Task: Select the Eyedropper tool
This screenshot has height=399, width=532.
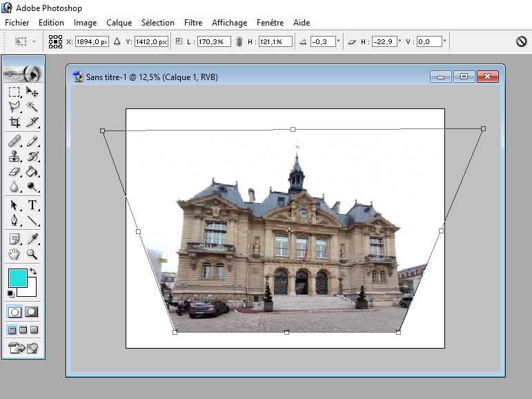Action: coord(32,239)
